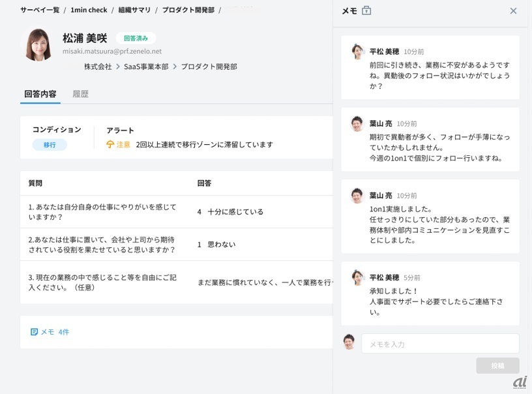Open プロダクト開発部 breadcrumb link
The width and height of the screenshot is (532, 394).
[188, 10]
